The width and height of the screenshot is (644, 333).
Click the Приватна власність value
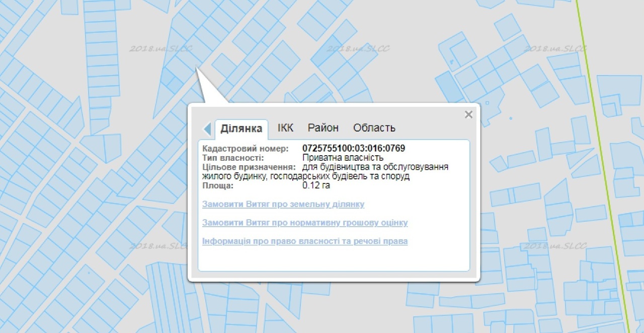point(343,158)
